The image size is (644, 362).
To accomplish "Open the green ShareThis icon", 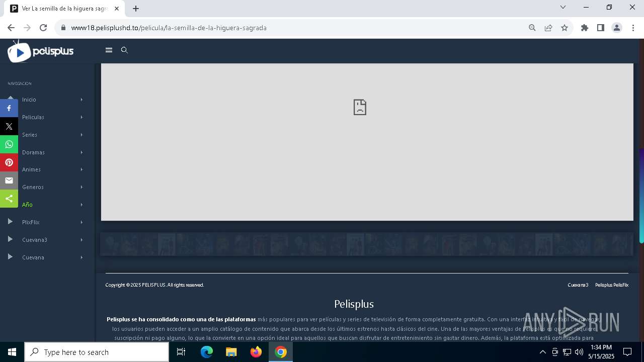I will (9, 199).
